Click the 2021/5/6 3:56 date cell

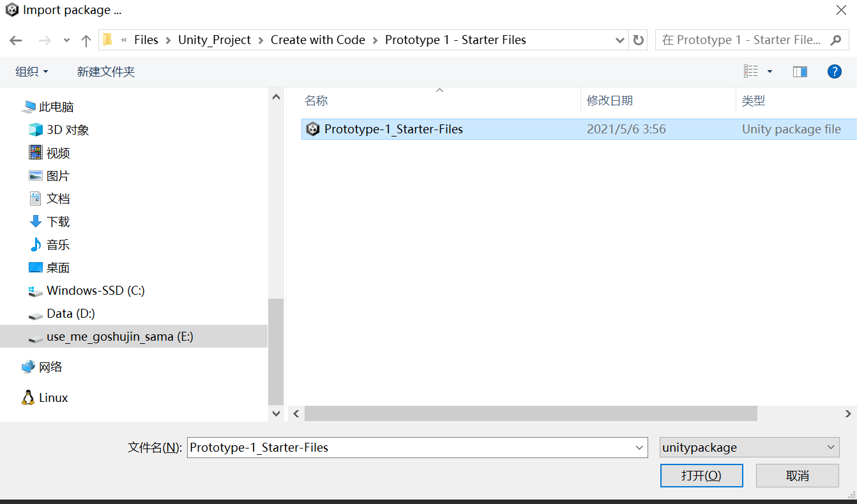tap(626, 129)
